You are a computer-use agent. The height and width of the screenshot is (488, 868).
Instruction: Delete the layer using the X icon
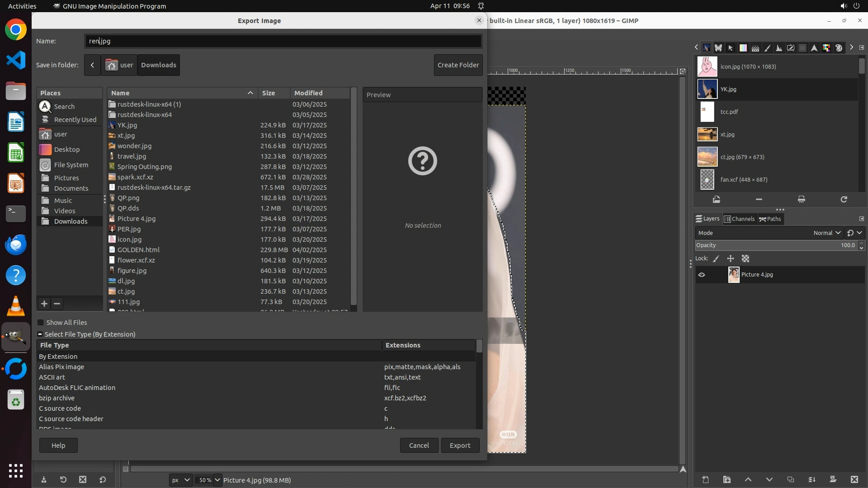click(x=854, y=480)
